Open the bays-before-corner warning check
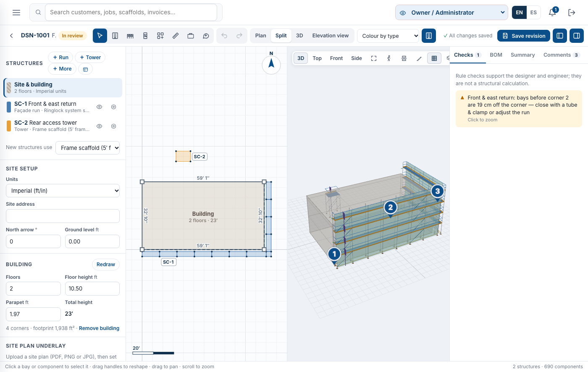 (519, 109)
